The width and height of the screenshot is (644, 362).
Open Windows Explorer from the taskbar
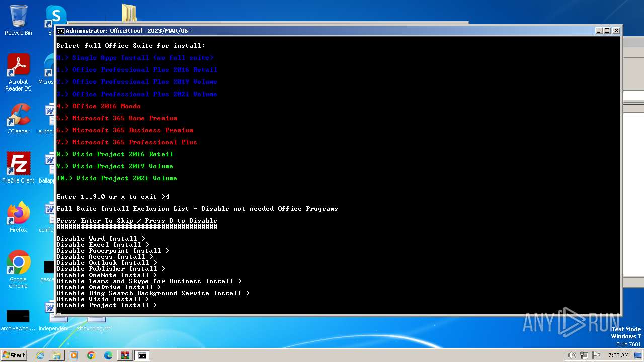57,355
